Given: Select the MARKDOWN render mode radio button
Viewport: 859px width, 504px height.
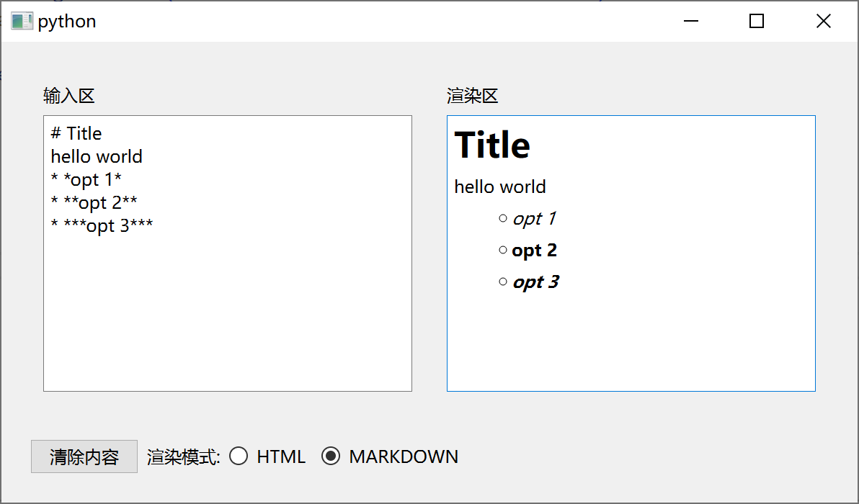Looking at the screenshot, I should pyautogui.click(x=331, y=456).
